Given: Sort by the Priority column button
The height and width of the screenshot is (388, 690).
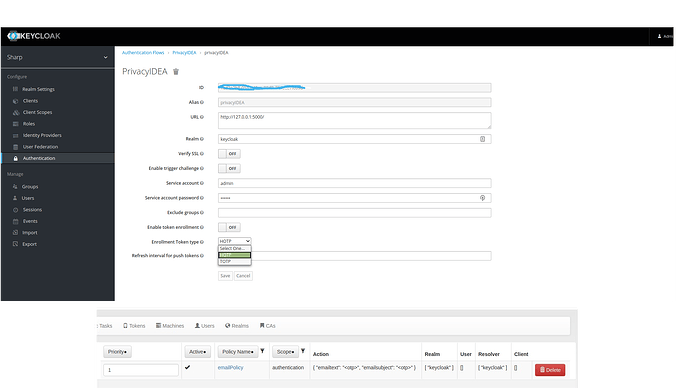Looking at the screenshot, I should coord(117,351).
